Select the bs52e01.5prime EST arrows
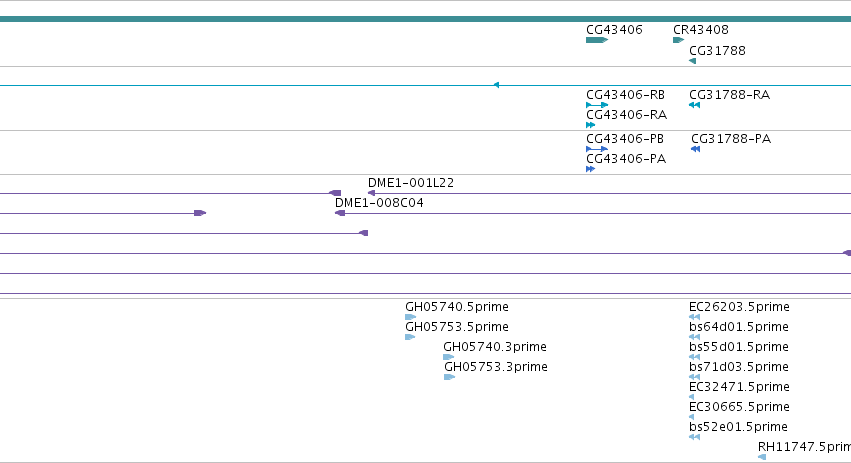The image size is (851, 463). click(695, 437)
